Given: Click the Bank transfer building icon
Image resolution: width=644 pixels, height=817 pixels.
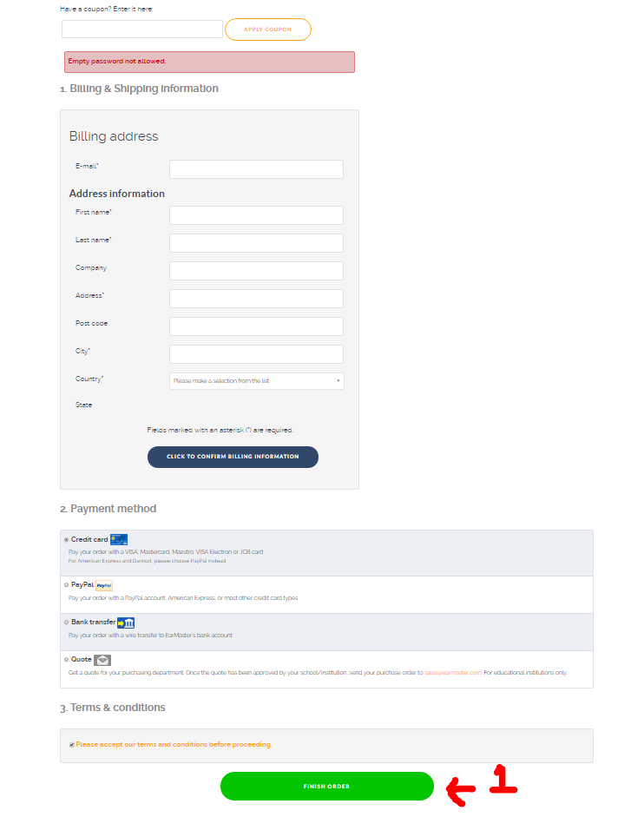Looking at the screenshot, I should (x=126, y=623).
